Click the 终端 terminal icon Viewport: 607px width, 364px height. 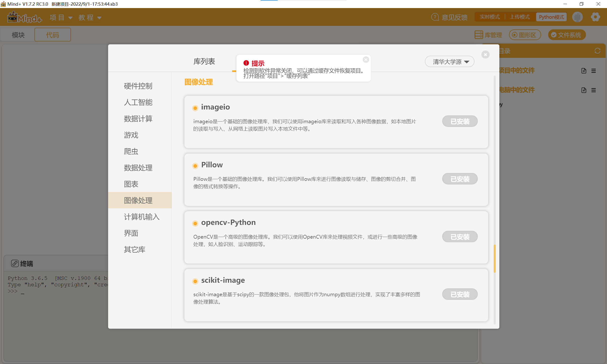point(15,264)
